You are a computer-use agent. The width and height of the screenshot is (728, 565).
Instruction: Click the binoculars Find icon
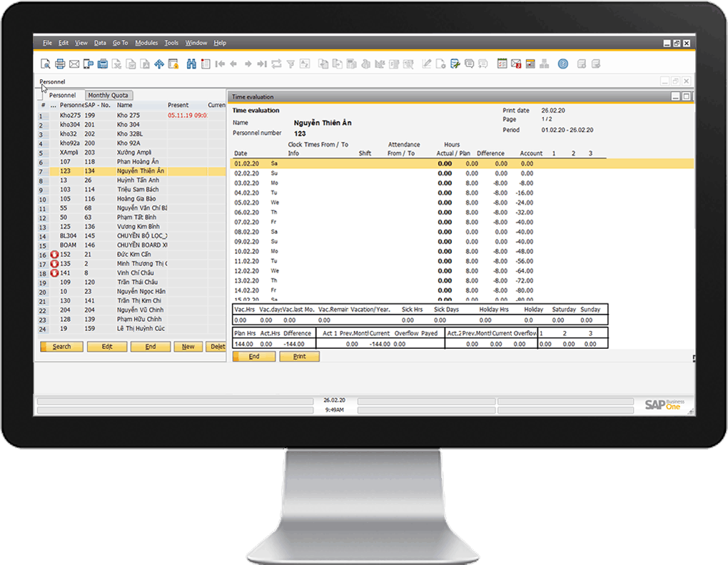tap(191, 64)
